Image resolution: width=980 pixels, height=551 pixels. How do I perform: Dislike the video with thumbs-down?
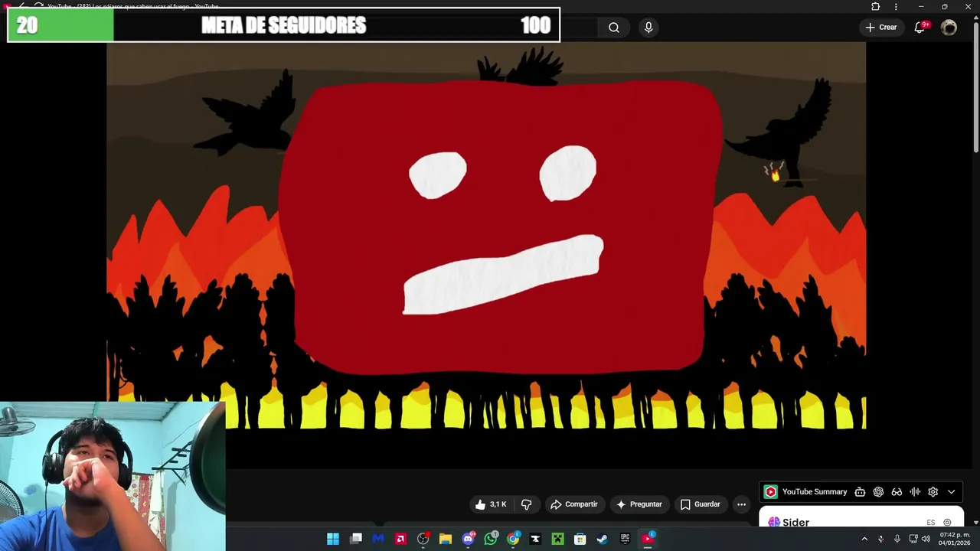pyautogui.click(x=526, y=504)
